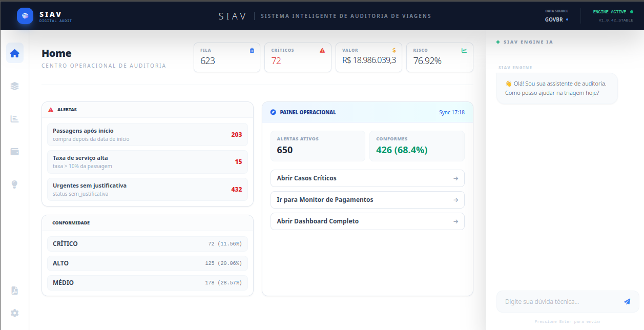Open the lightbulb insights sidebar icon
Screen dimensions: 644x330
[14, 184]
